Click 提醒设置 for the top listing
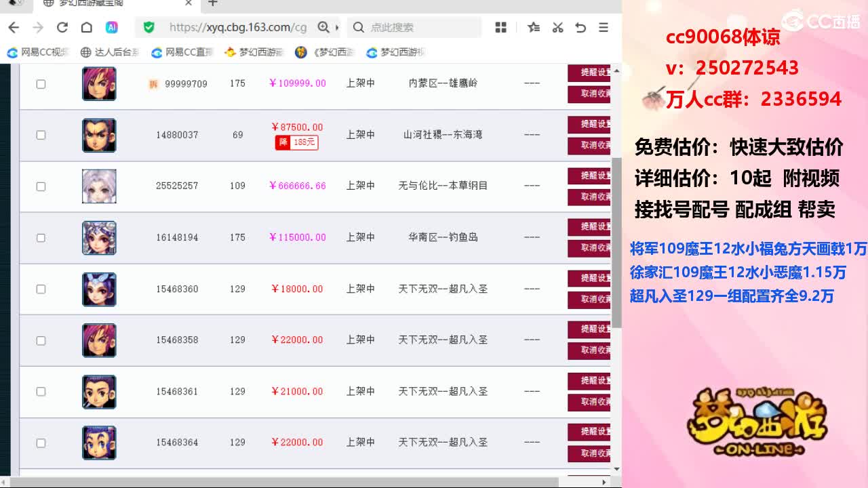Image resolution: width=868 pixels, height=488 pixels. tap(589, 73)
